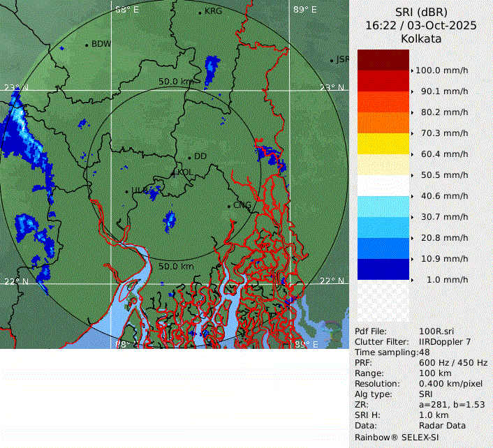Select the CNG station marker

point(228,206)
